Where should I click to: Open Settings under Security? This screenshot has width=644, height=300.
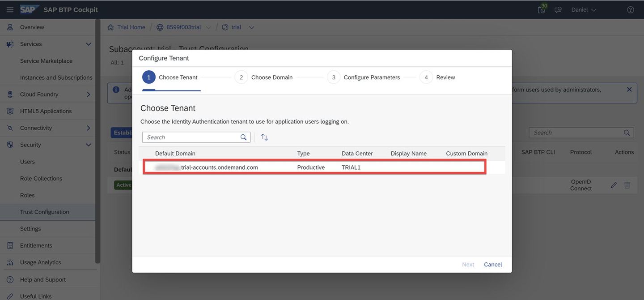pos(30,229)
